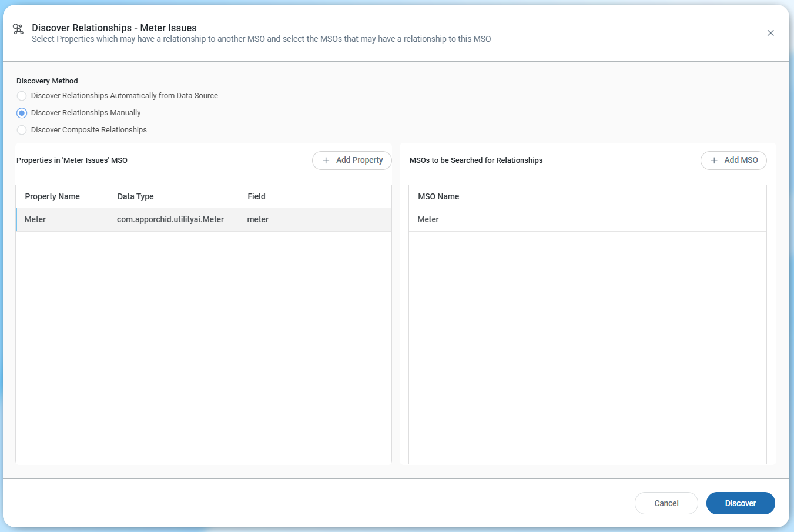Click the lowercase meter field cell
794x532 pixels.
257,219
